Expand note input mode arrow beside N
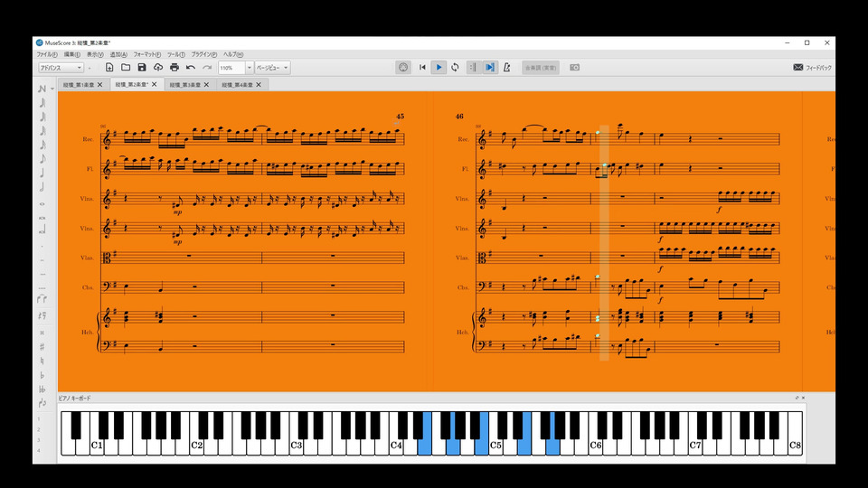Image resolution: width=868 pixels, height=488 pixels. 52,89
